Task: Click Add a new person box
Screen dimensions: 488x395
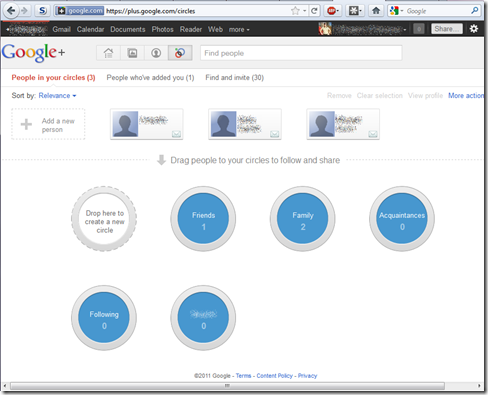Action: (48, 124)
